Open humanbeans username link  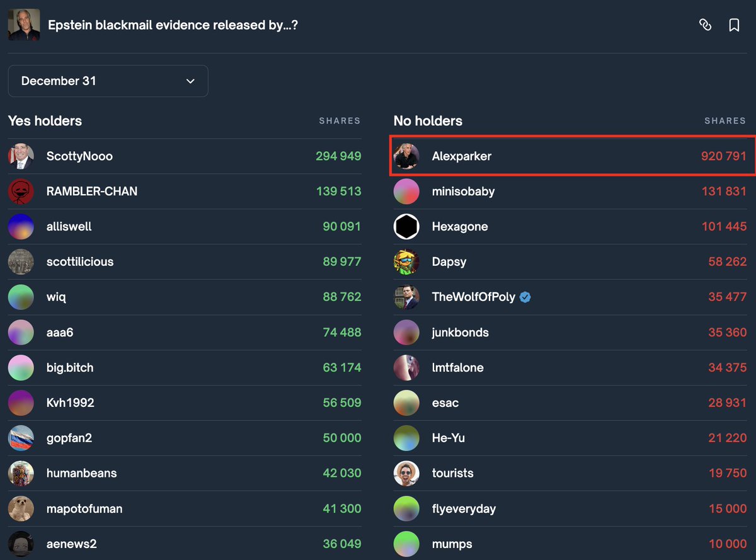click(82, 474)
